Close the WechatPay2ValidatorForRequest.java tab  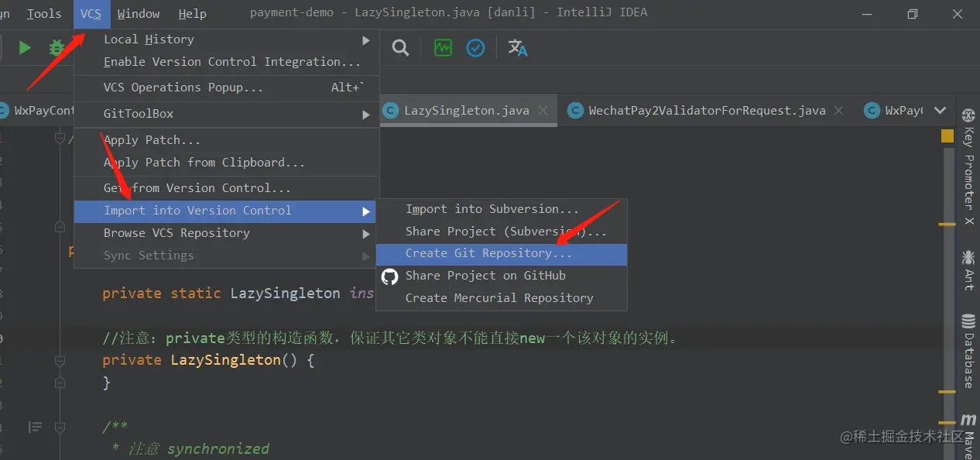pos(839,111)
